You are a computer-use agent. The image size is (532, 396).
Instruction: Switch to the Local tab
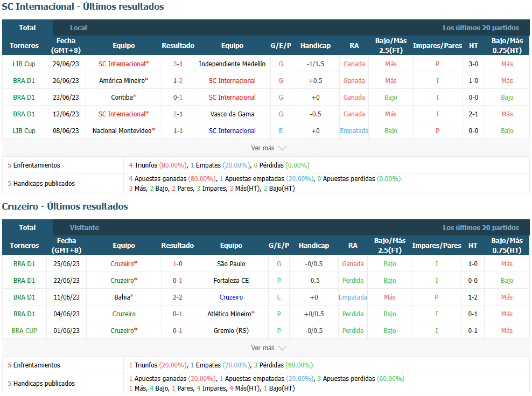coord(79,28)
